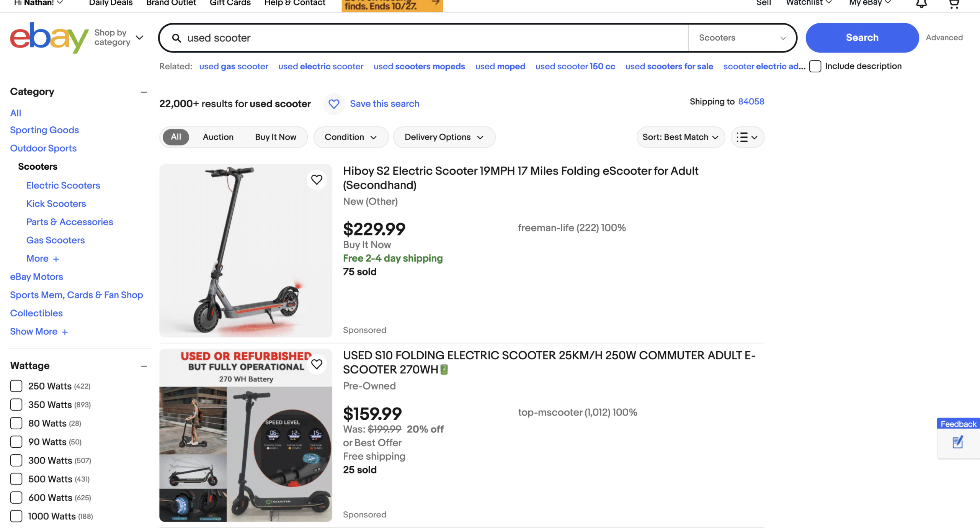This screenshot has width=980, height=532.
Task: Select the 1000 Watts checkbox
Action: 16,516
